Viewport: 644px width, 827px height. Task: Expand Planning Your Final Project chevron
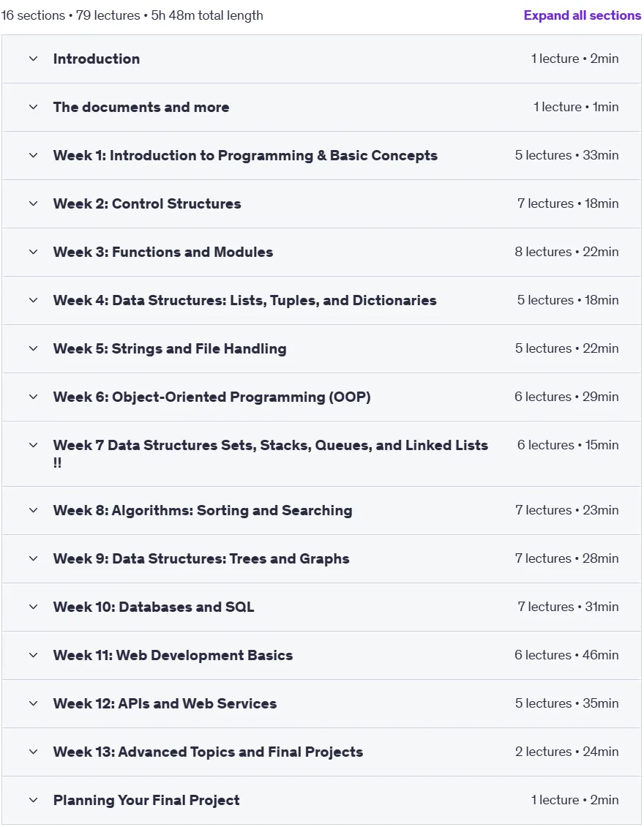coord(33,800)
